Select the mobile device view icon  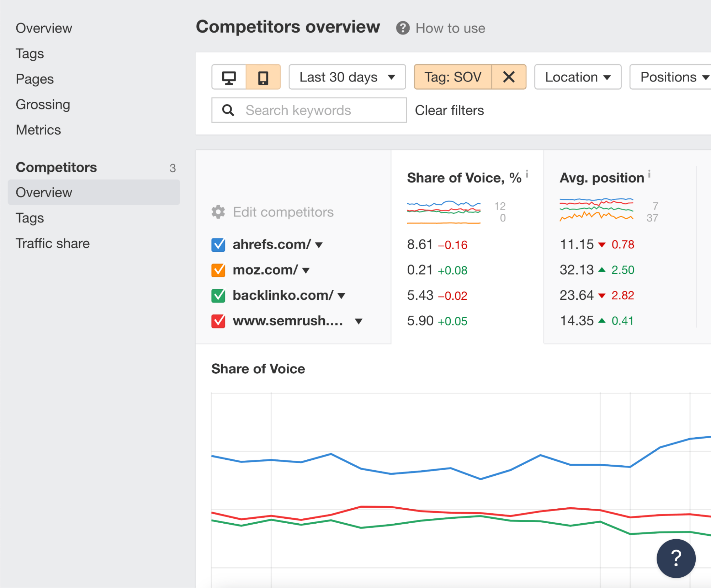coord(263,77)
